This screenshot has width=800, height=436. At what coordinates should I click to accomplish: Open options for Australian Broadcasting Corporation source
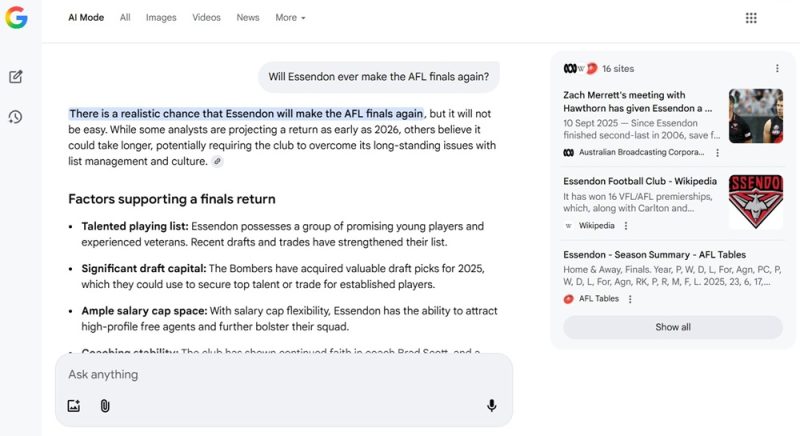(717, 153)
